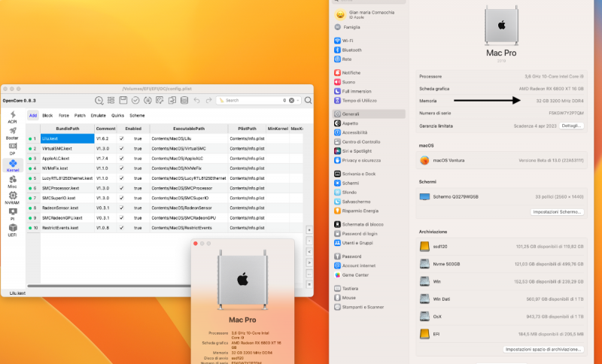Open the Booter section in OpenCore sidebar
Image resolution: width=602 pixels, height=364 pixels.
click(12, 133)
